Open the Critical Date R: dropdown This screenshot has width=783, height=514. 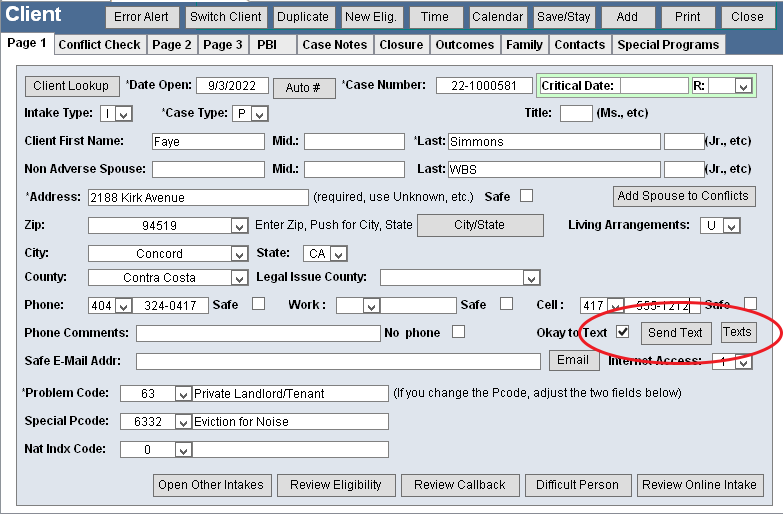click(743, 86)
